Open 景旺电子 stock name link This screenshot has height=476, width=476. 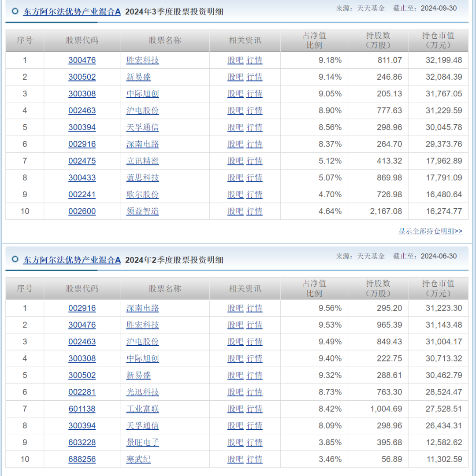pos(142,442)
